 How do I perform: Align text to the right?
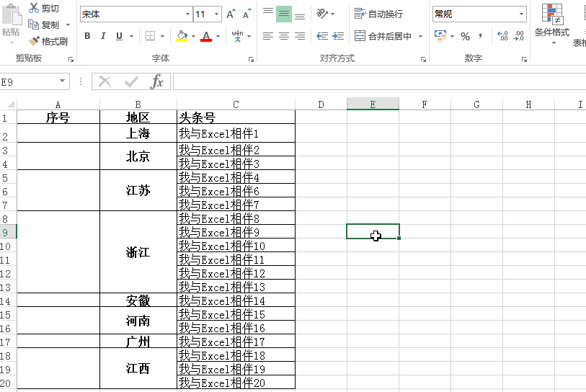click(x=300, y=36)
